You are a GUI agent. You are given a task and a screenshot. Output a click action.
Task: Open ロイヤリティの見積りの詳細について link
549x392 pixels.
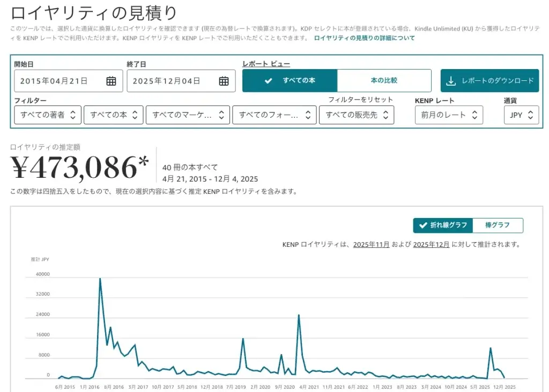pos(364,38)
